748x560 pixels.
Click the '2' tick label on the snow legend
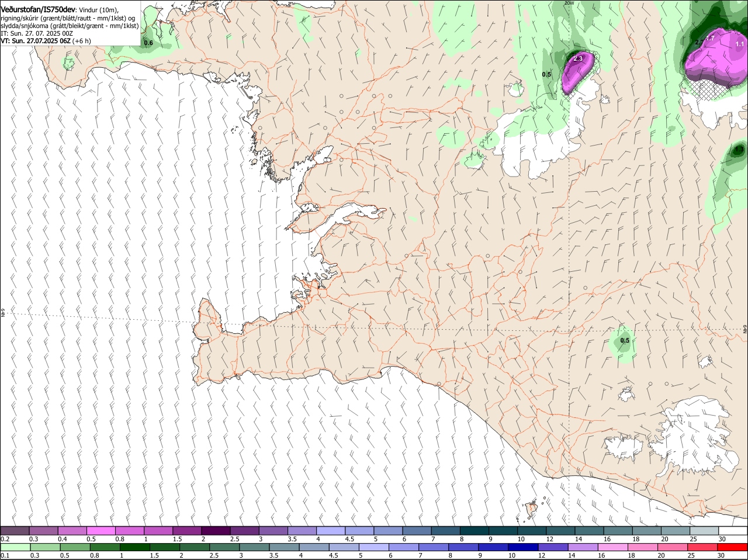(x=203, y=538)
